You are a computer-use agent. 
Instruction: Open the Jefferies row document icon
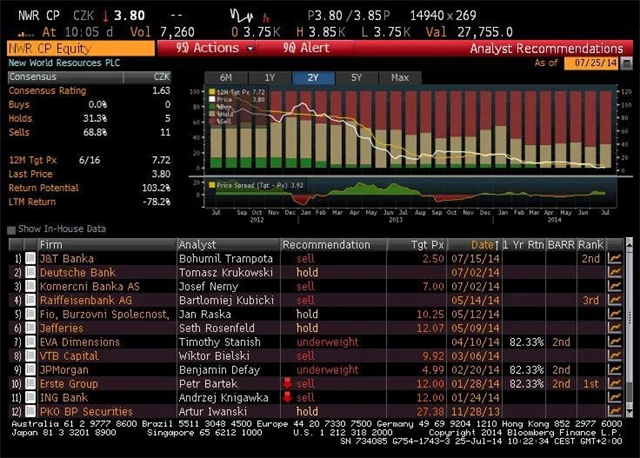point(31,328)
